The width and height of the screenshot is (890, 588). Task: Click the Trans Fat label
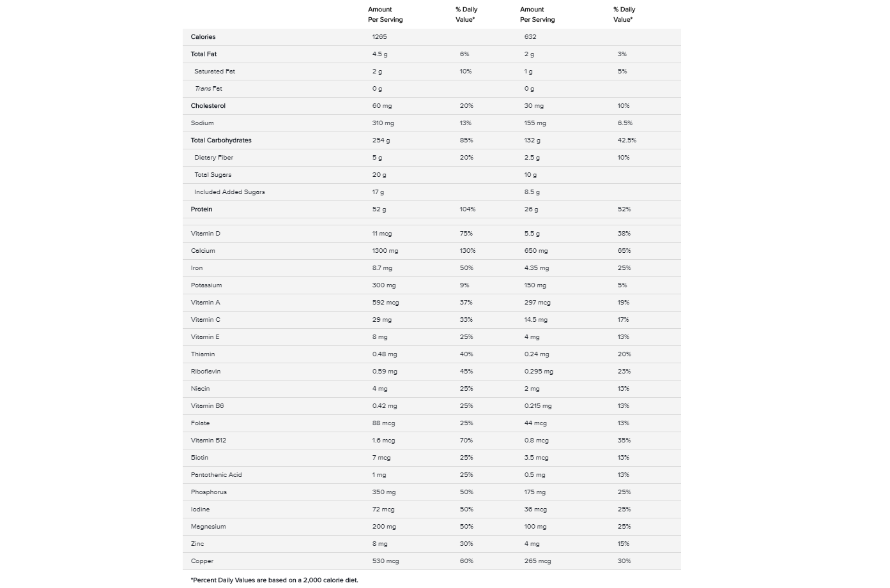click(208, 89)
